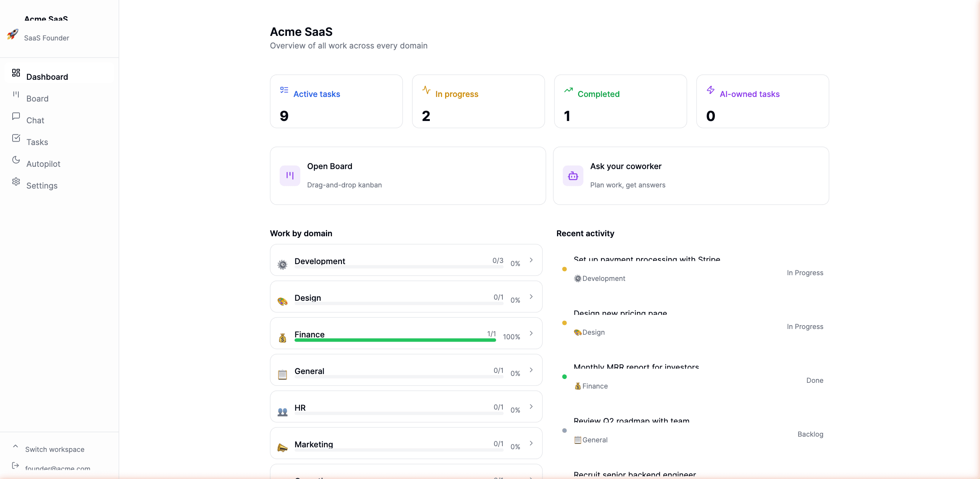The image size is (980, 479).
Task: Open Board drag-and-drop kanban card
Action: coord(408,176)
